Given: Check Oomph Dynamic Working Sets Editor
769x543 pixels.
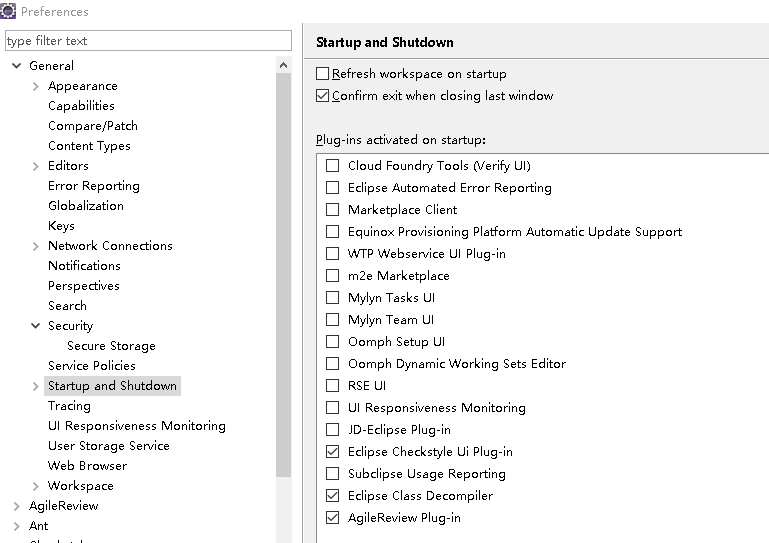Looking at the screenshot, I should pos(333,363).
